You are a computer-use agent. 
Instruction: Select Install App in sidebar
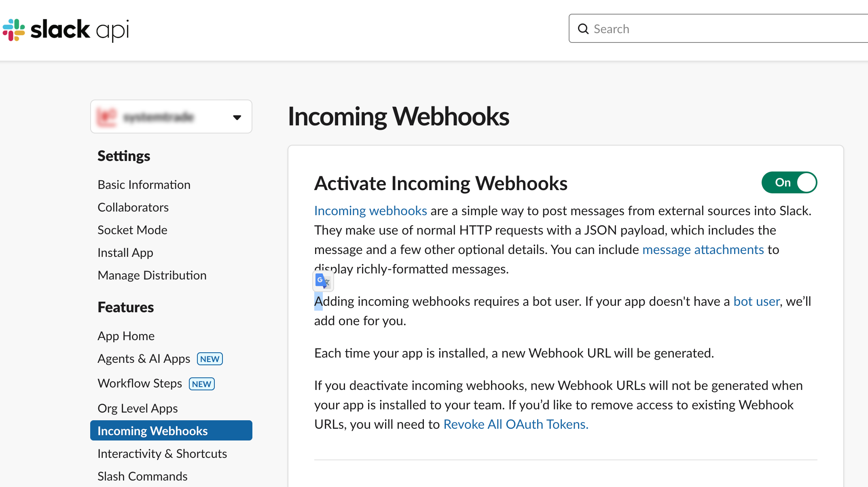[x=125, y=253]
